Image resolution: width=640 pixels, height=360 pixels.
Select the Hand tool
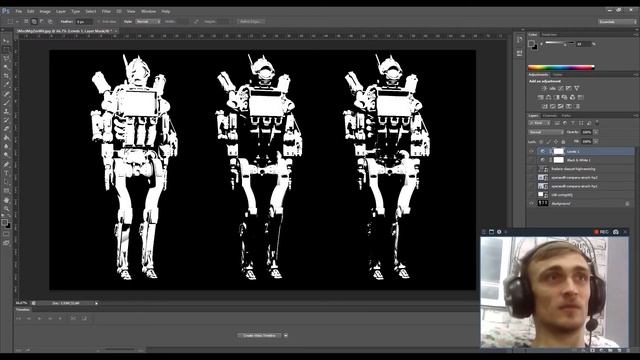[6, 200]
